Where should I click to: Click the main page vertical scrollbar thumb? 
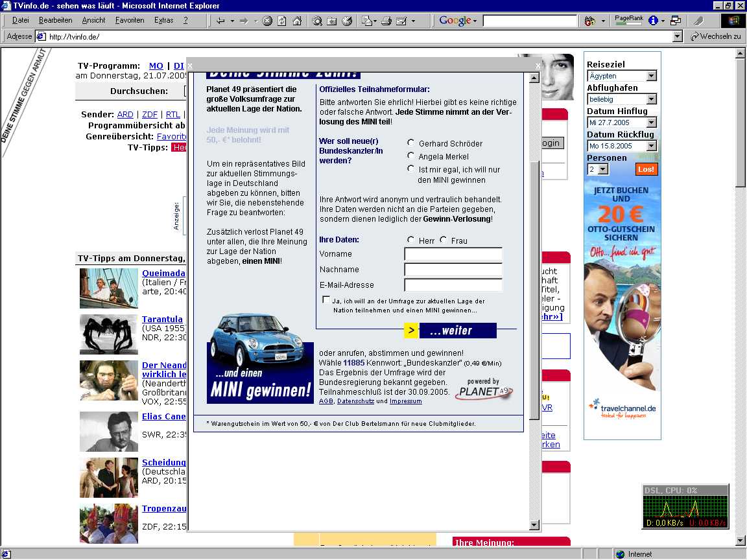tap(741, 122)
